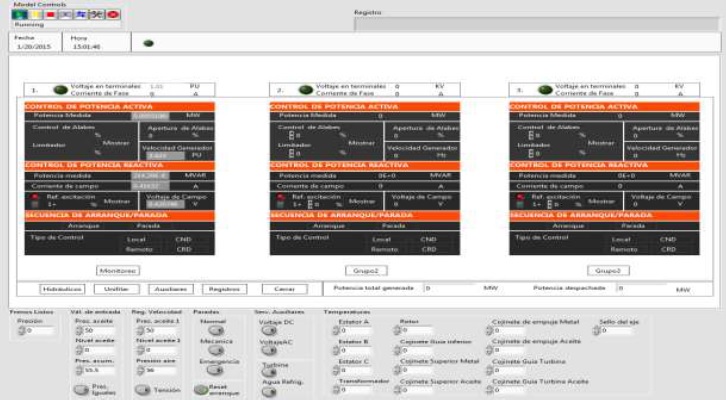Click the Monitoreo button under unit 1
This screenshot has width=726, height=400.
click(118, 270)
